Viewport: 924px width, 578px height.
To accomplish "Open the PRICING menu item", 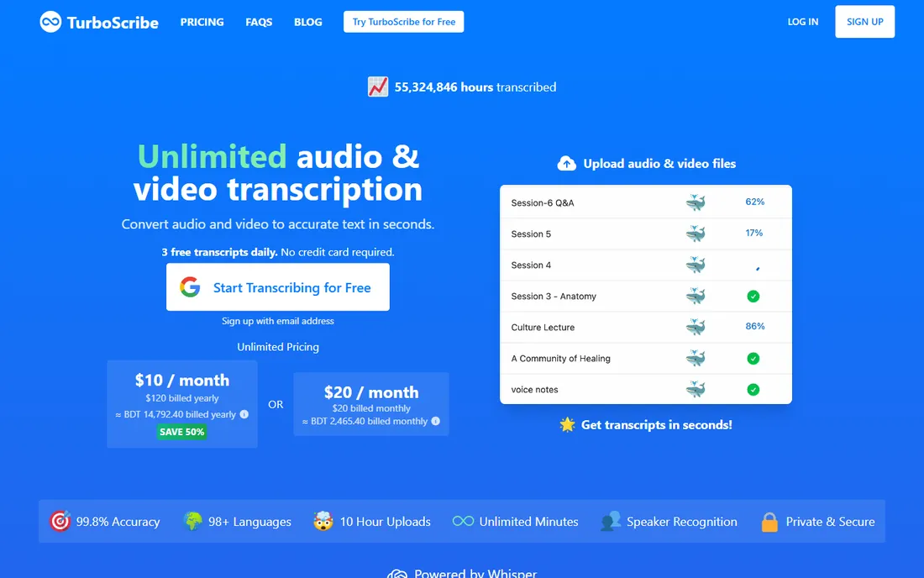I will (x=202, y=22).
